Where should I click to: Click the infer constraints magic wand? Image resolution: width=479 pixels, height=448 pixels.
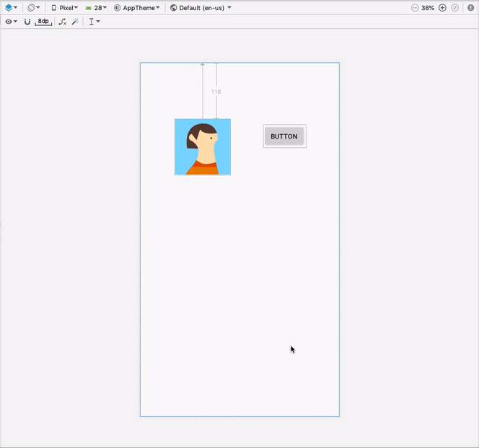[x=75, y=22]
